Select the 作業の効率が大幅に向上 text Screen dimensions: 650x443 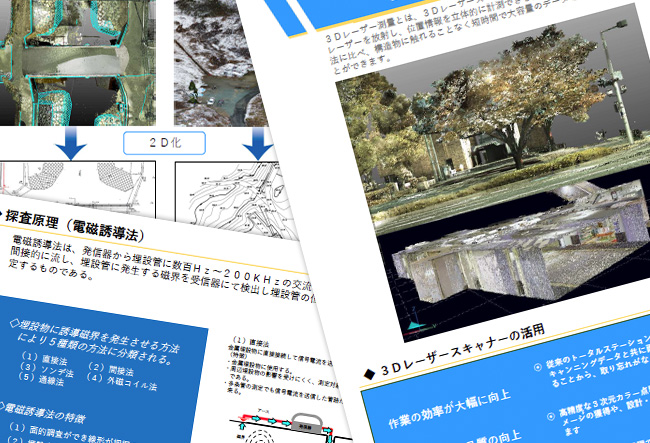click(x=449, y=408)
